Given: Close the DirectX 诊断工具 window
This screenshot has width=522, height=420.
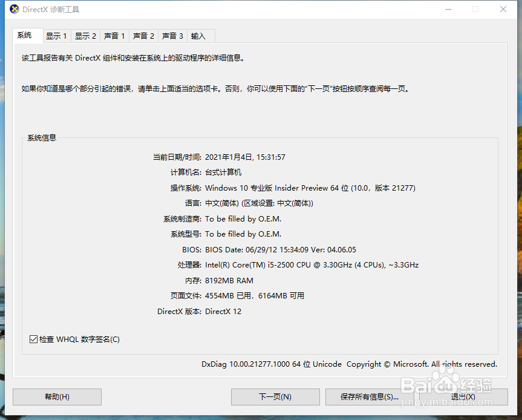Looking at the screenshot, I should (x=504, y=9).
